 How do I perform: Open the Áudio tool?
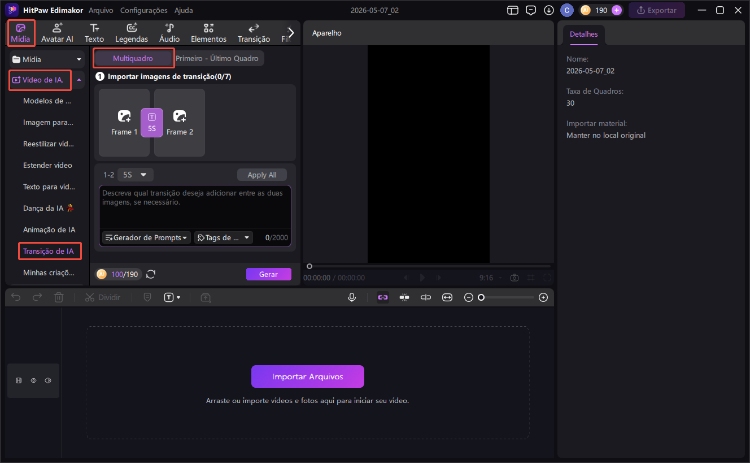(169, 33)
